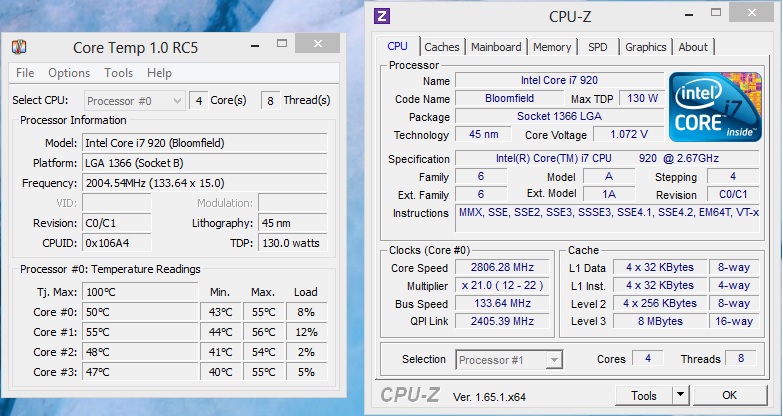Minimize the CPU-Z window
Viewport: 783px width, 416px height.
click(x=689, y=14)
